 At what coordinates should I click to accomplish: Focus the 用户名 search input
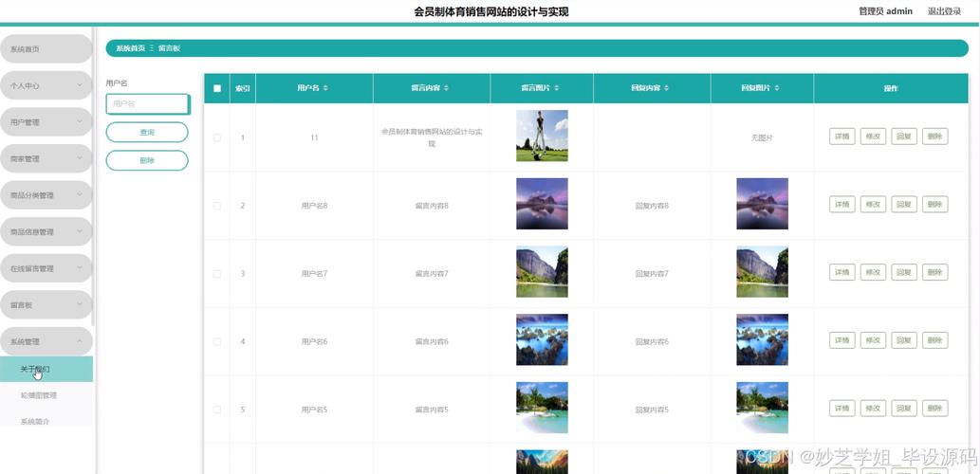(x=147, y=104)
